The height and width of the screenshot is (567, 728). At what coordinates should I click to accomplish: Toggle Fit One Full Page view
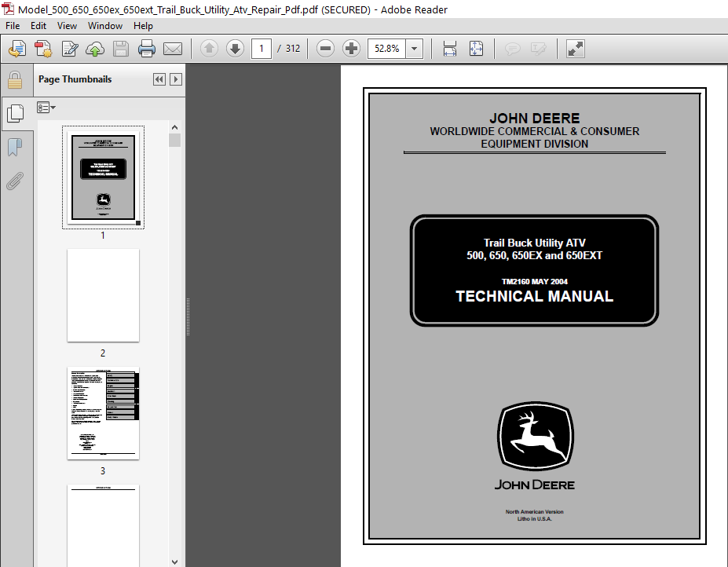click(476, 49)
